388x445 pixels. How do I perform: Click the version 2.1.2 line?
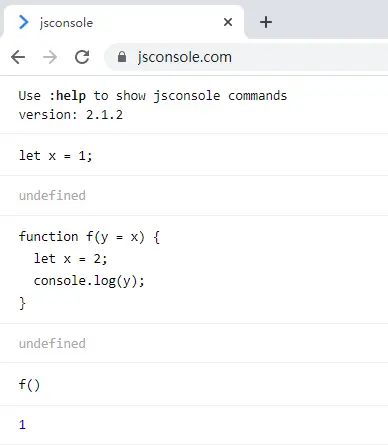[71, 115]
